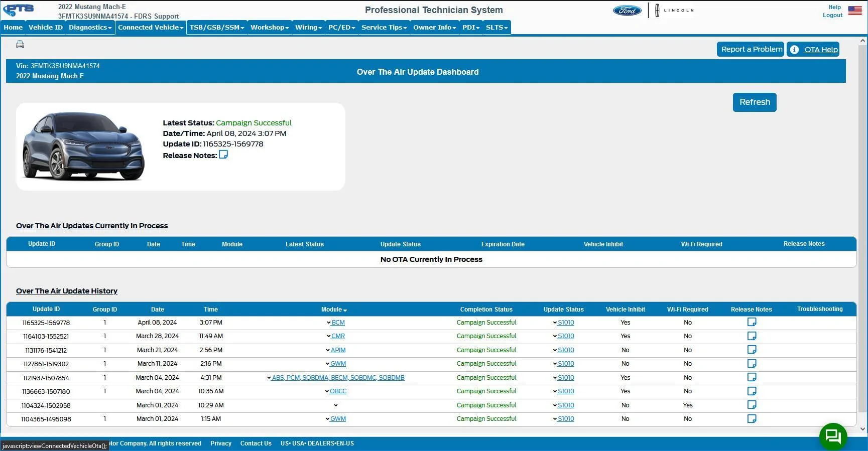Open release notes for update 1131176-1541212
Screen dimensions: 868x451
[x=752, y=350]
